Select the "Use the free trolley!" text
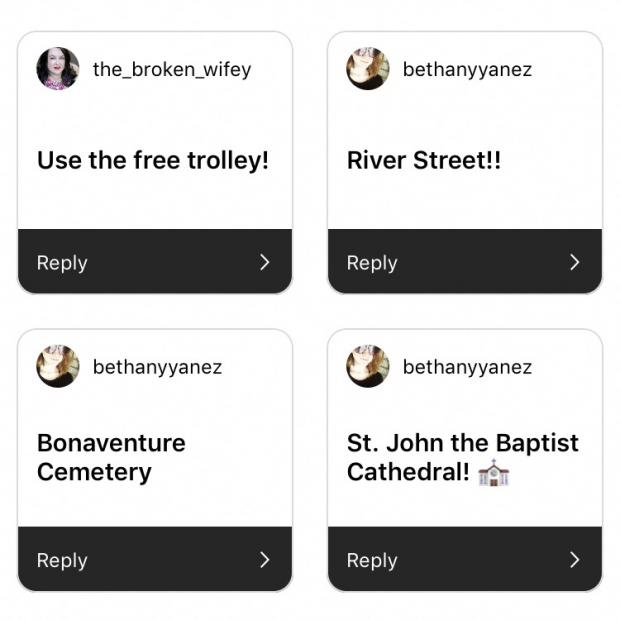 click(153, 161)
